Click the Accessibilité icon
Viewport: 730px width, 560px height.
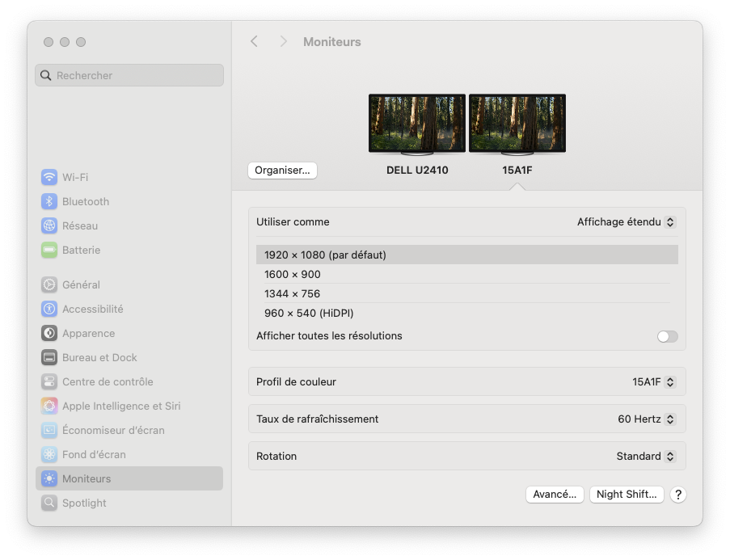tap(49, 309)
